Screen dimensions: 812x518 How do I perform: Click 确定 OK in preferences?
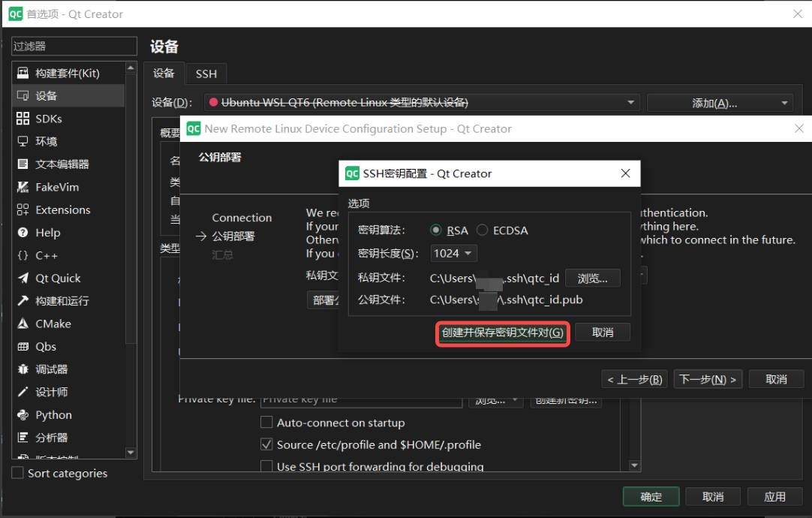(x=651, y=497)
